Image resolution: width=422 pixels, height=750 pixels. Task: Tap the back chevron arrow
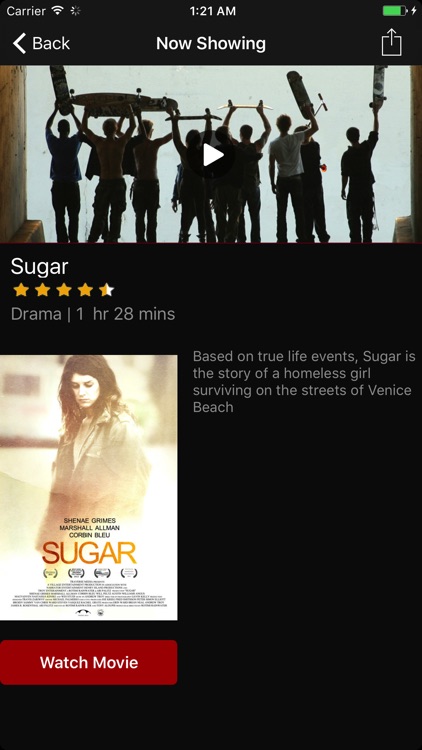(x=19, y=44)
